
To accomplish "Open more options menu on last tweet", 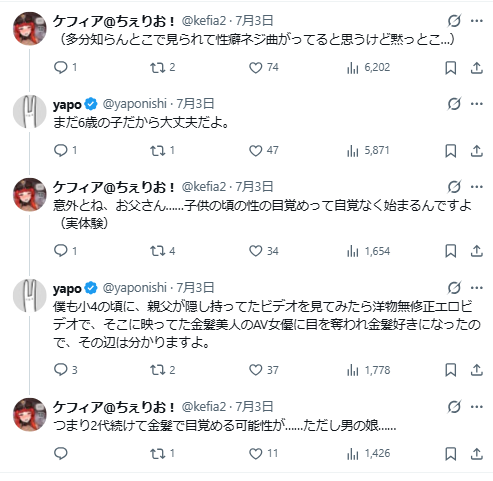I will pos(477,407).
